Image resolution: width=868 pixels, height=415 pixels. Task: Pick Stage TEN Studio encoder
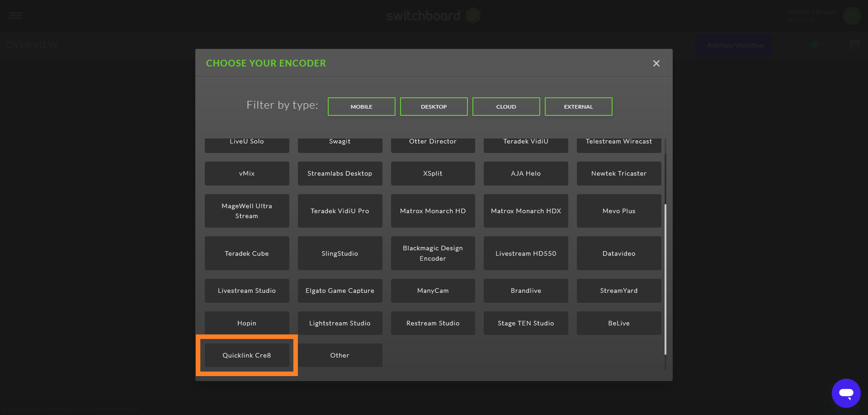click(x=526, y=323)
